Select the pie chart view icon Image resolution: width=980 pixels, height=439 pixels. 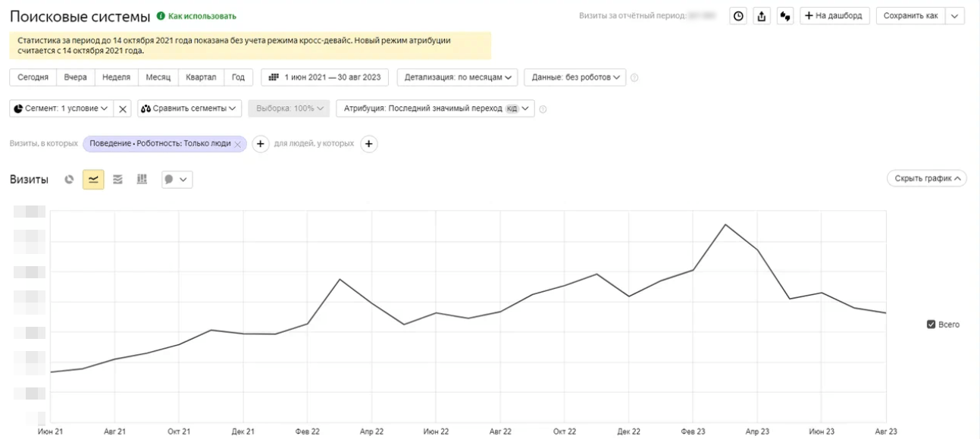pos(69,180)
